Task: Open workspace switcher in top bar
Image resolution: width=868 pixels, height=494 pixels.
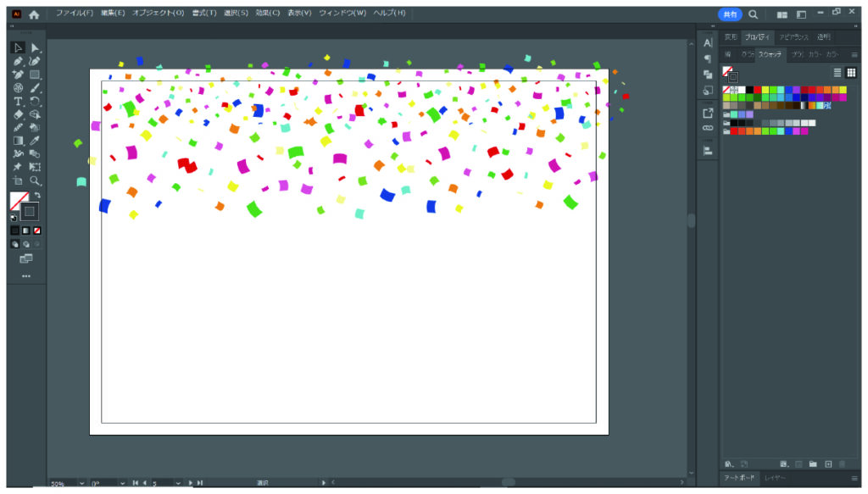Action: pyautogui.click(x=801, y=15)
